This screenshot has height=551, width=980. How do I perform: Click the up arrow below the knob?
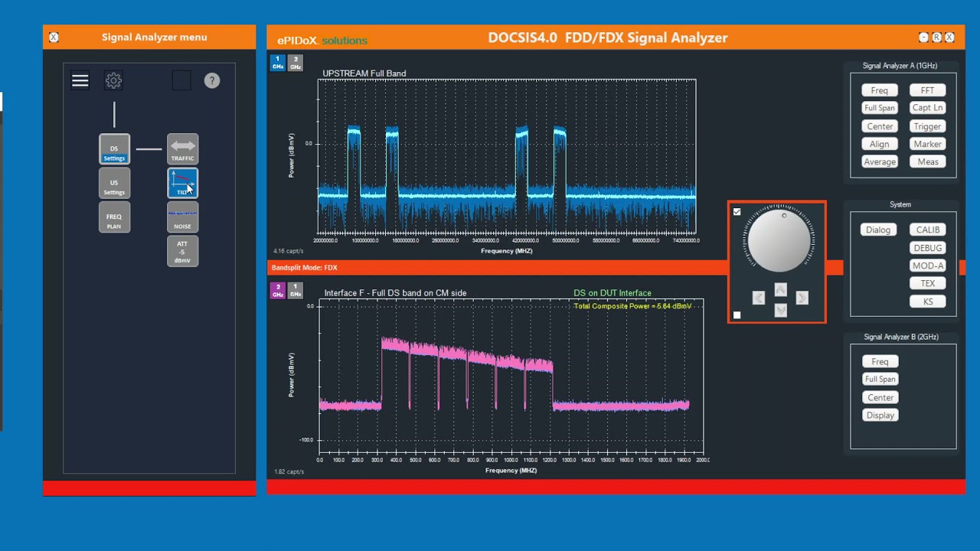(x=780, y=289)
